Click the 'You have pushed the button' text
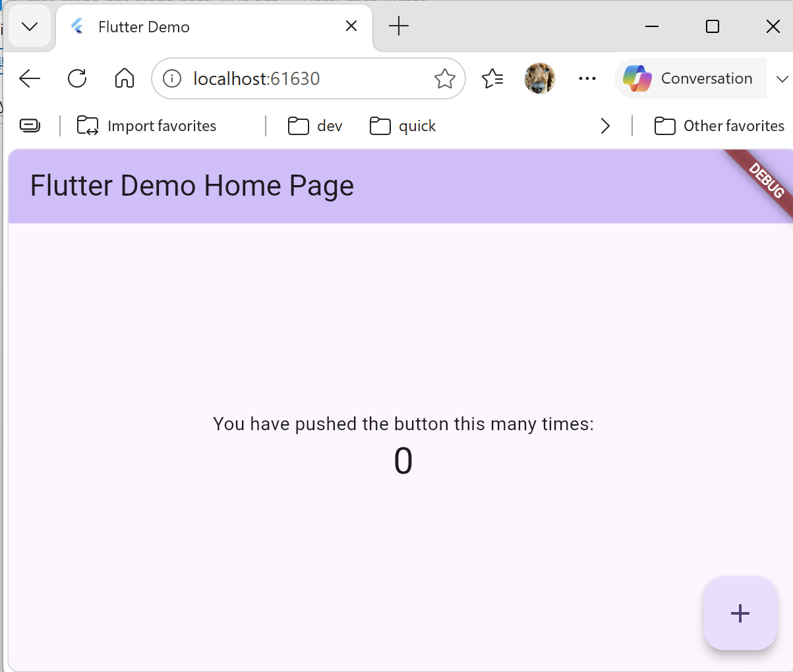Viewport: 793px width, 672px height. click(403, 424)
